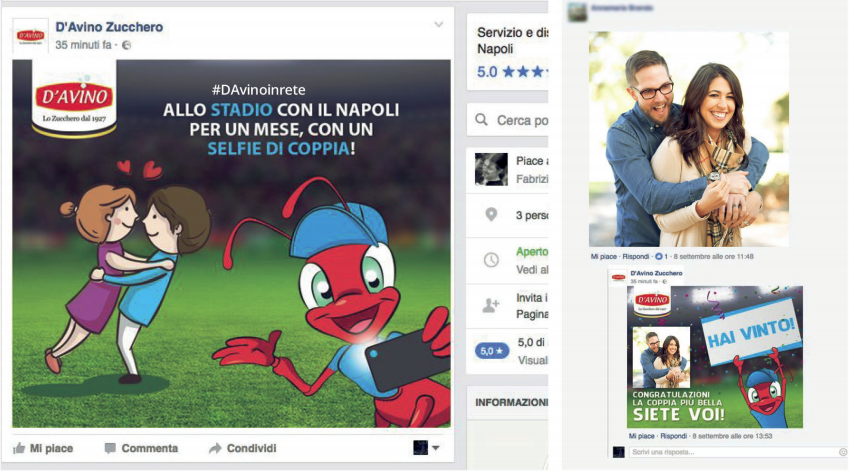Screen dimensions: 849x471
Task: Click the emoji icon in reply field
Action: point(843,452)
